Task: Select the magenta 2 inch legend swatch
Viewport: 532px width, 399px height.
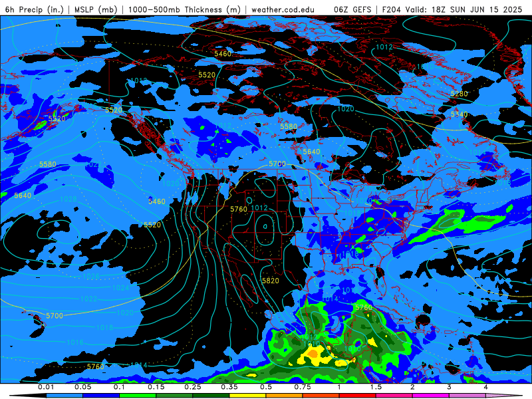Action: click(x=431, y=396)
